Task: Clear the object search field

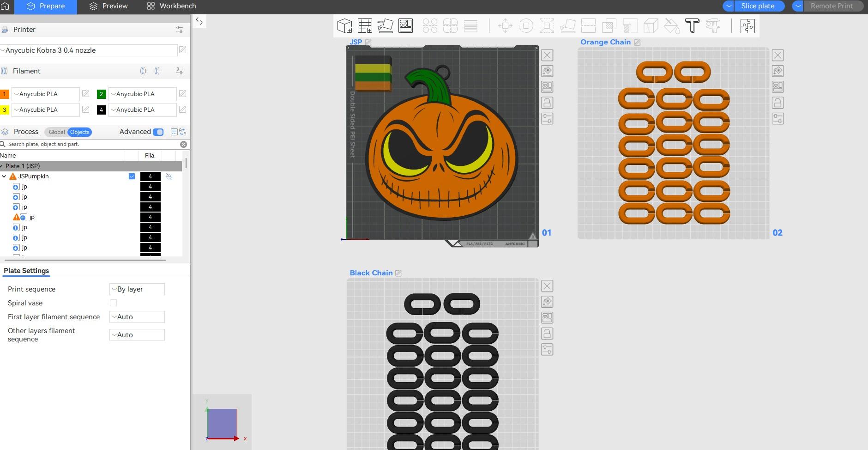Action: [183, 145]
